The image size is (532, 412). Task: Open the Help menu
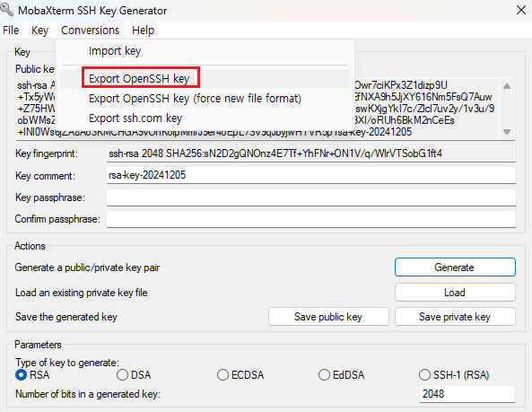[143, 31]
